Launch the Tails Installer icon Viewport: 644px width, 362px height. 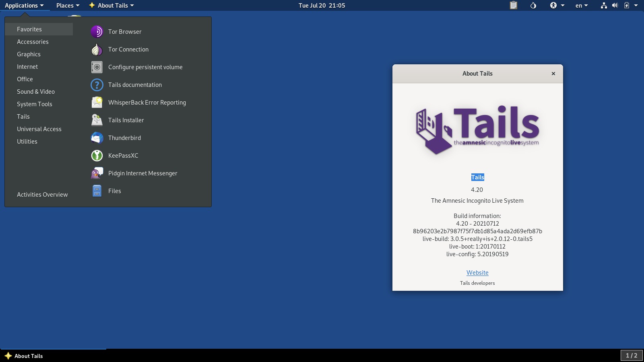pyautogui.click(x=97, y=120)
